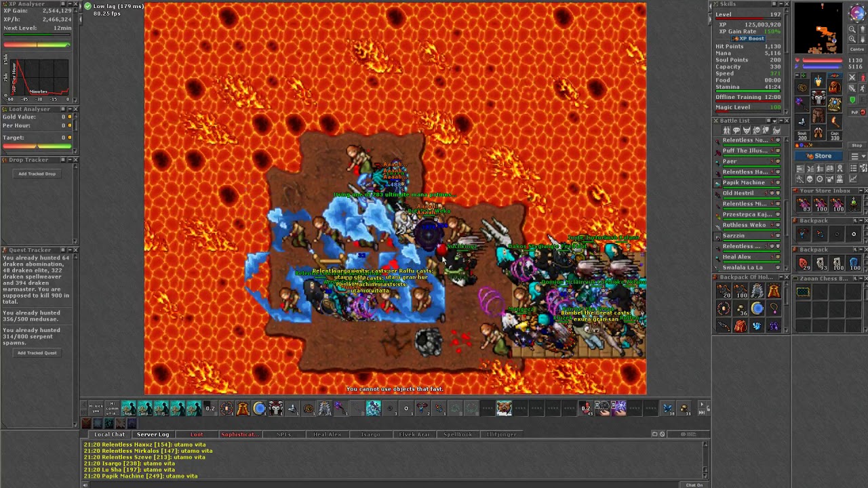Move minimap one floor up
This screenshot has width=868, height=488.
(863, 30)
